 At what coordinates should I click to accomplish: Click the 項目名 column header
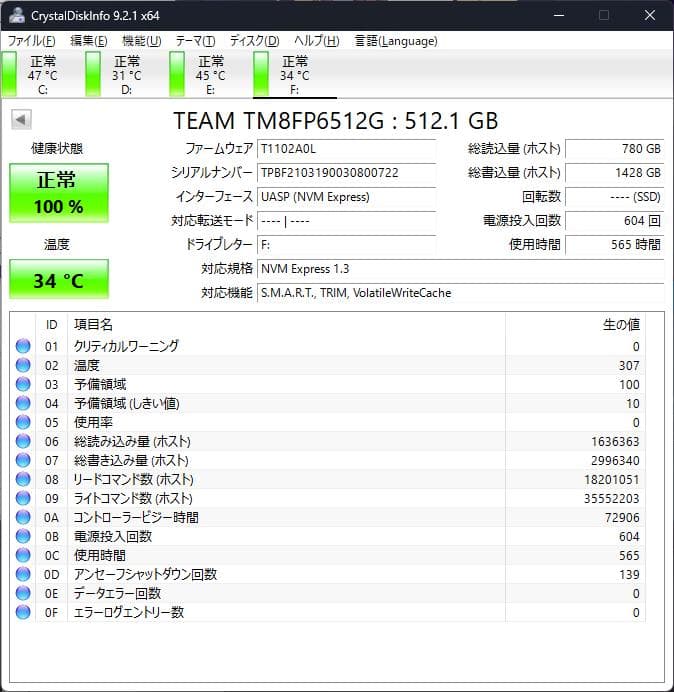click(286, 325)
